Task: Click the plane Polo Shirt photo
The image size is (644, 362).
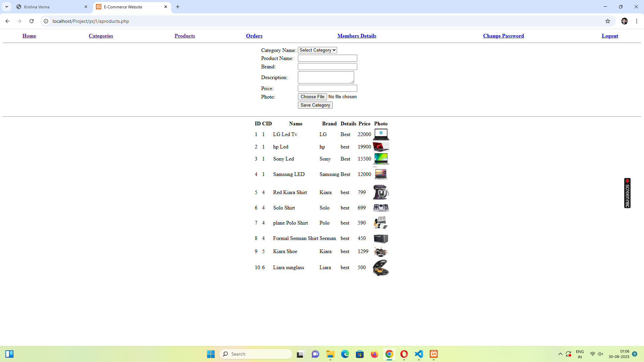Action: 381,223
